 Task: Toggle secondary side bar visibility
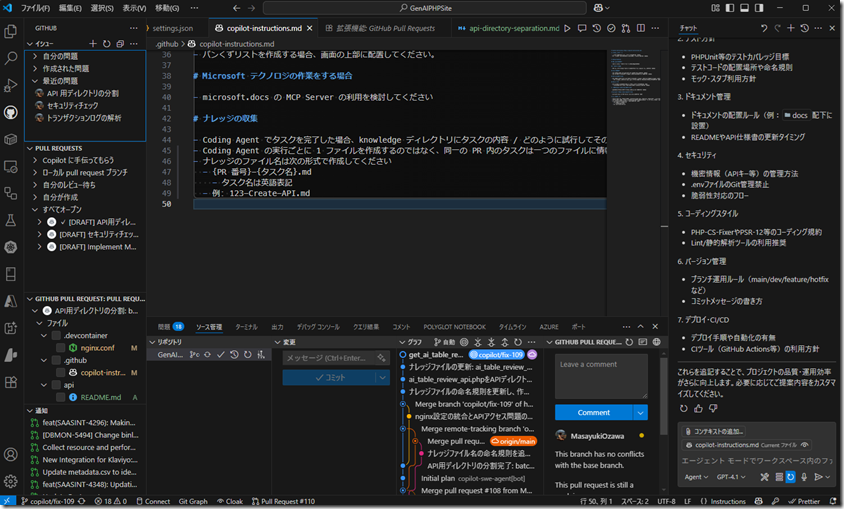click(x=759, y=8)
